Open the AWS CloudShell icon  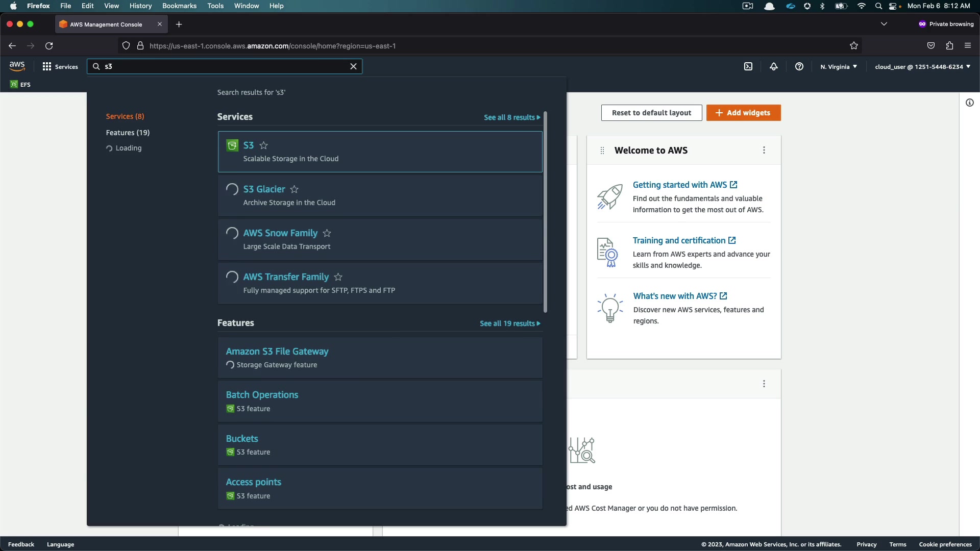coord(748,66)
